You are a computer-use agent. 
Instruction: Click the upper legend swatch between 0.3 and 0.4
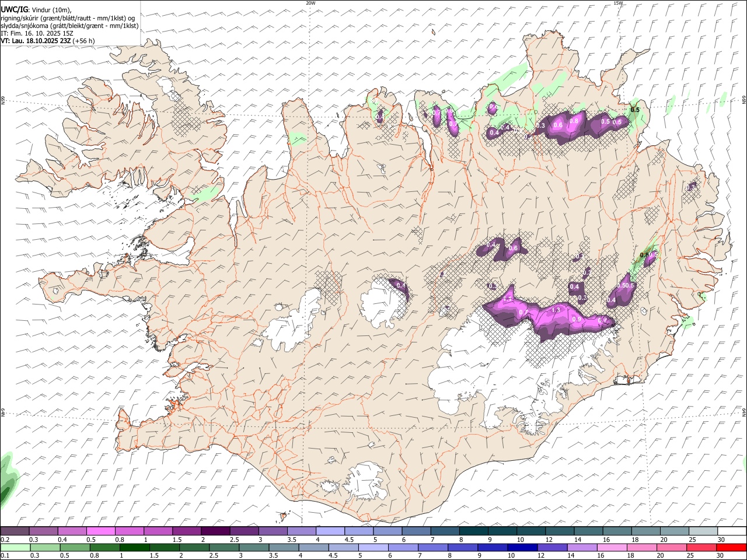[43, 531]
